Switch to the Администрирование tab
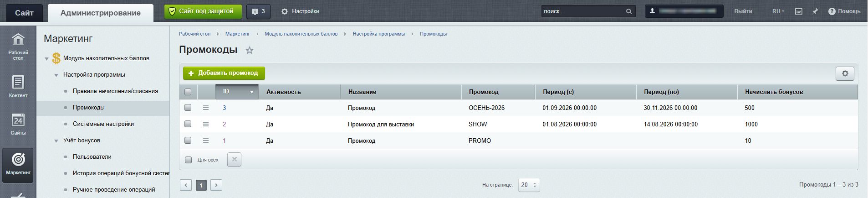Viewport: 868px width, 198px height. (x=101, y=13)
